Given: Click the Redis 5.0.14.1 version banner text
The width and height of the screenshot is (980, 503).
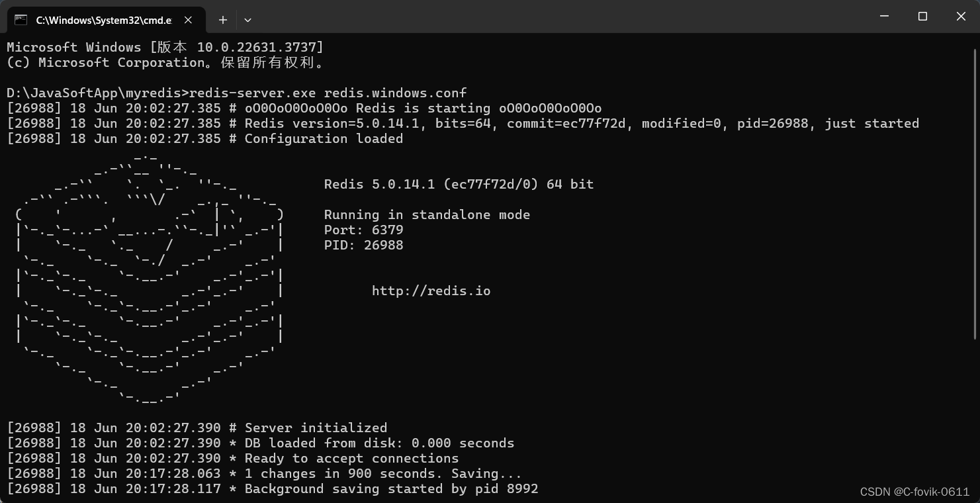Looking at the screenshot, I should (x=458, y=184).
